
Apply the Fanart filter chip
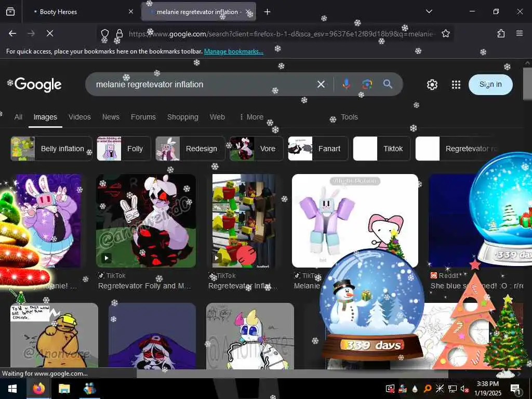pyautogui.click(x=318, y=149)
